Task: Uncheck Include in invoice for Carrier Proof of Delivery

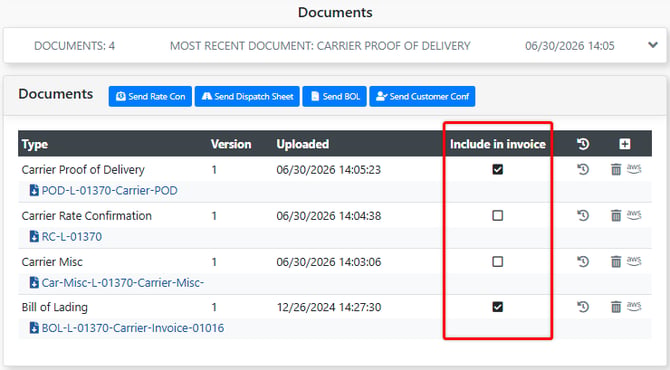Action: tap(497, 170)
